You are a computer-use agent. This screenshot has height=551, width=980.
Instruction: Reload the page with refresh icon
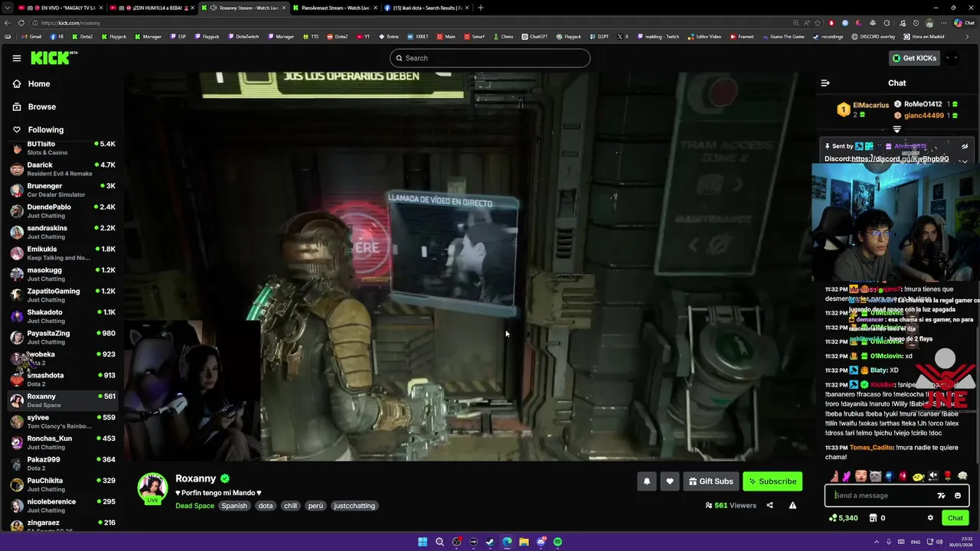coord(21,23)
